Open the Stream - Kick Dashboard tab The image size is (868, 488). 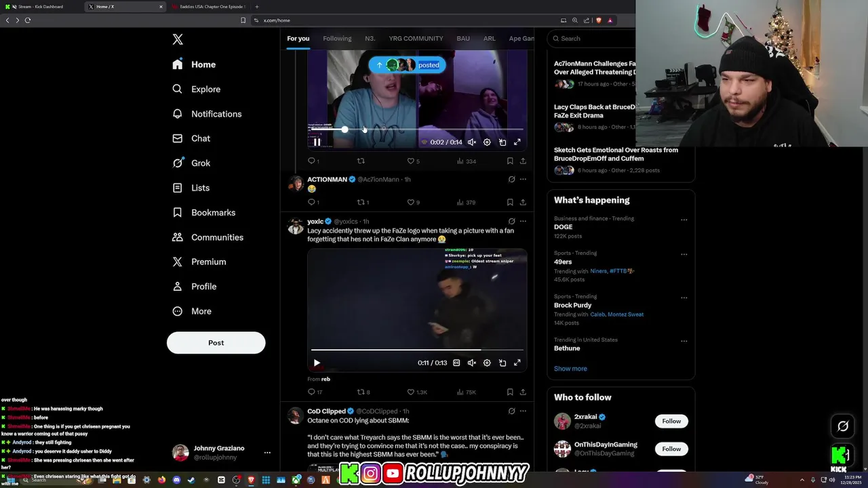(41, 7)
